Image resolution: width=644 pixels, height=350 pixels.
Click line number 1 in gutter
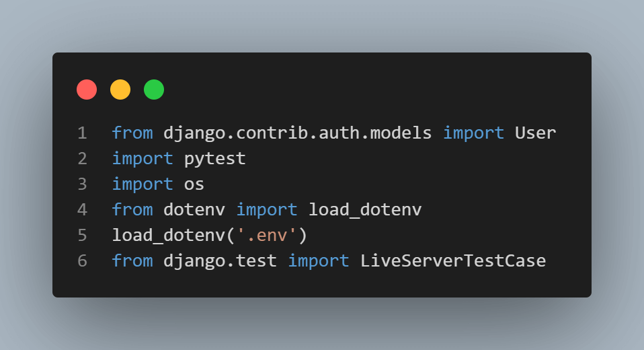(x=82, y=133)
